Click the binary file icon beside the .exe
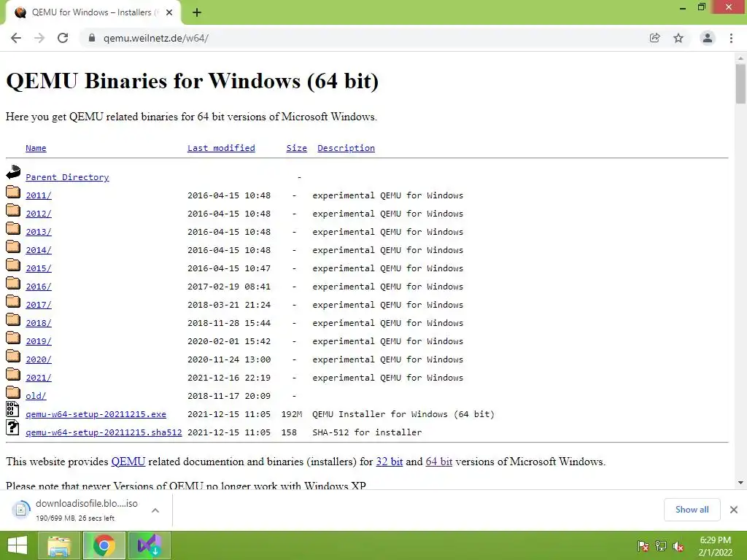This screenshot has height=560, width=747. [x=12, y=409]
